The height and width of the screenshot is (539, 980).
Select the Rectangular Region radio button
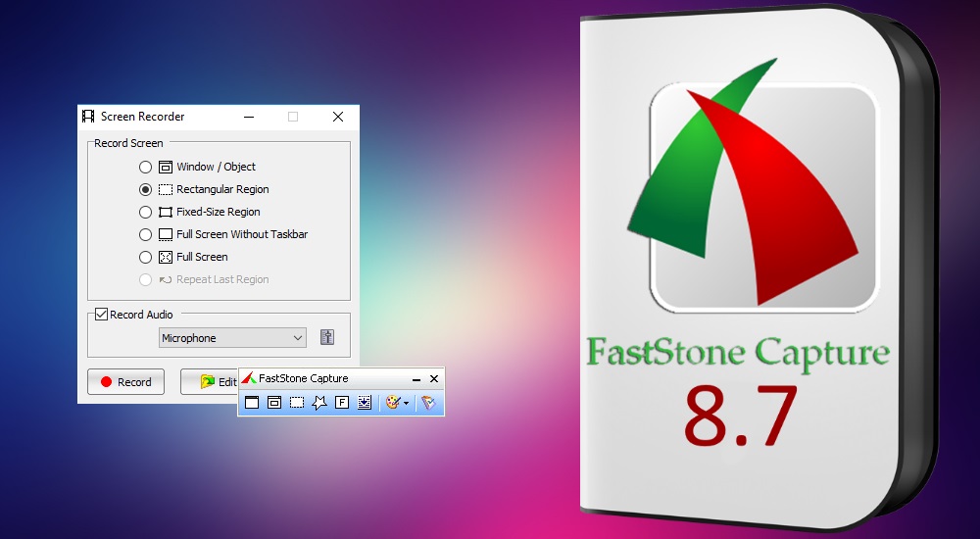pyautogui.click(x=146, y=190)
